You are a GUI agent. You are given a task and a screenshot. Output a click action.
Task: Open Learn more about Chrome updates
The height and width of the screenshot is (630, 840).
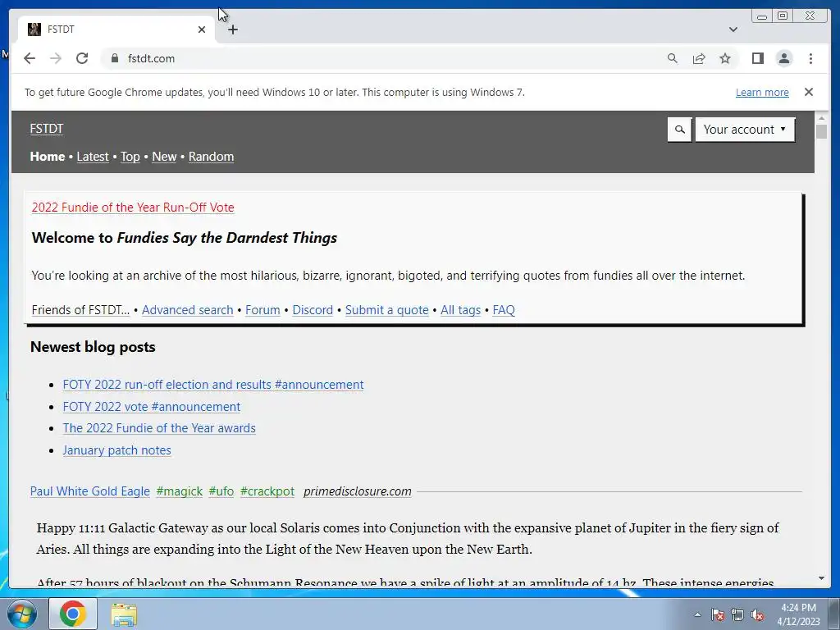[x=762, y=92]
